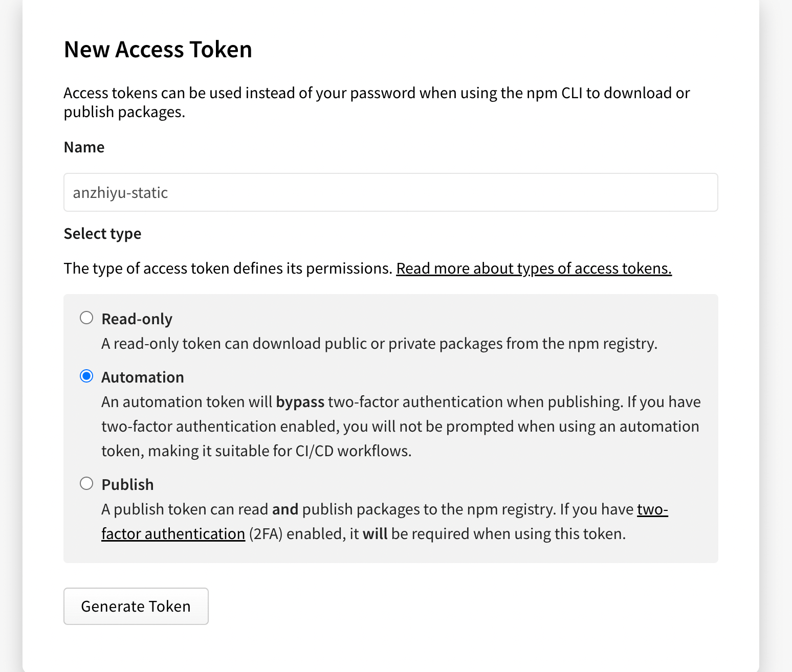Click the bold word will in Publish description
This screenshot has height=672, width=792.
pos(375,533)
